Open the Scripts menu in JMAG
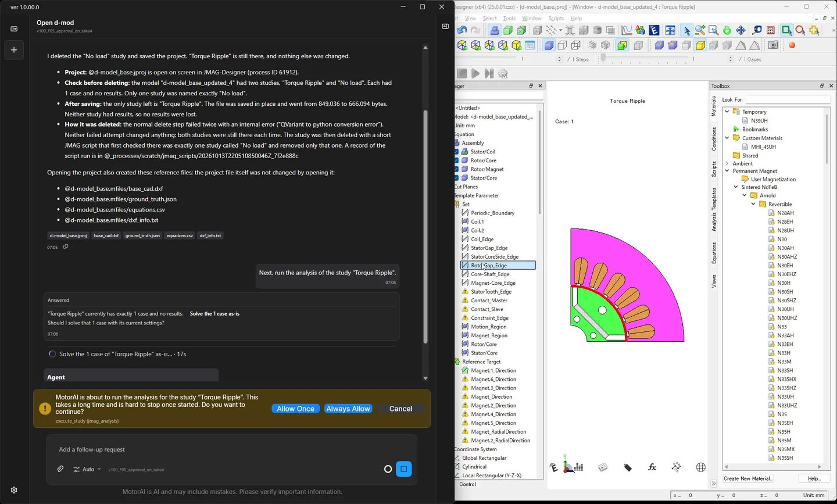This screenshot has height=504, width=837. tap(556, 19)
